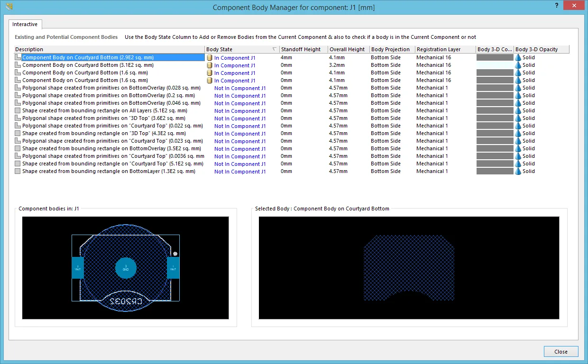Image resolution: width=588 pixels, height=364 pixels.
Task: Select the Courtyard Bottom 3.1E2 sq. mm body row
Action: click(x=88, y=65)
